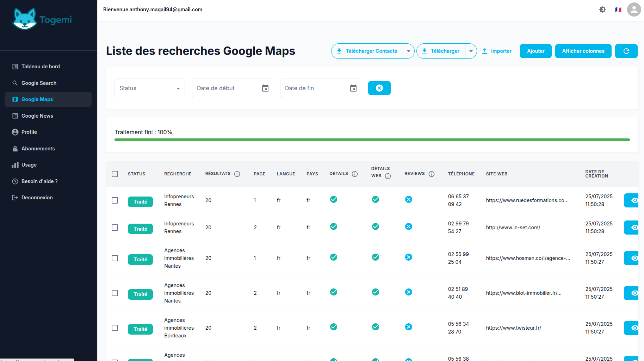Screen dimensions: 644x361
Task: Select the Agences immobilières Bordeaux row checkbox
Action: [115, 328]
